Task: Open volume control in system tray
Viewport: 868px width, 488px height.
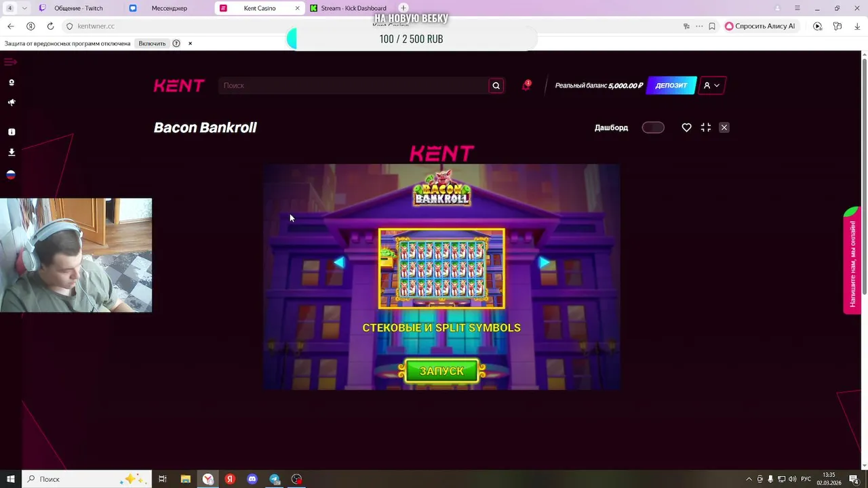Action: coord(792,479)
